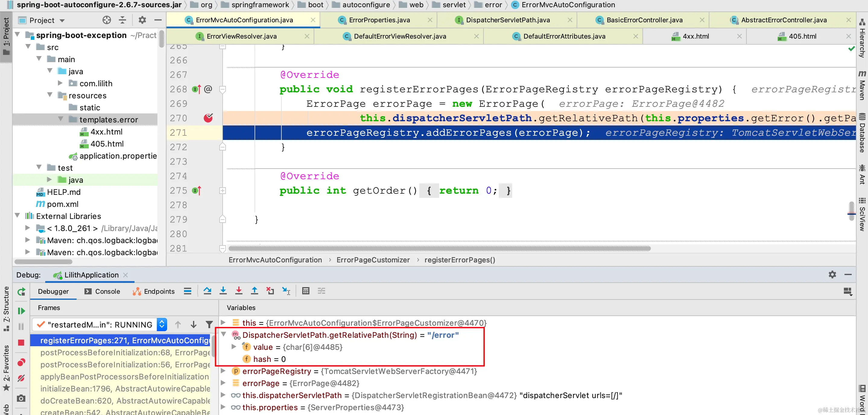Collapse all in the Project panel
The width and height of the screenshot is (868, 415).
click(122, 20)
